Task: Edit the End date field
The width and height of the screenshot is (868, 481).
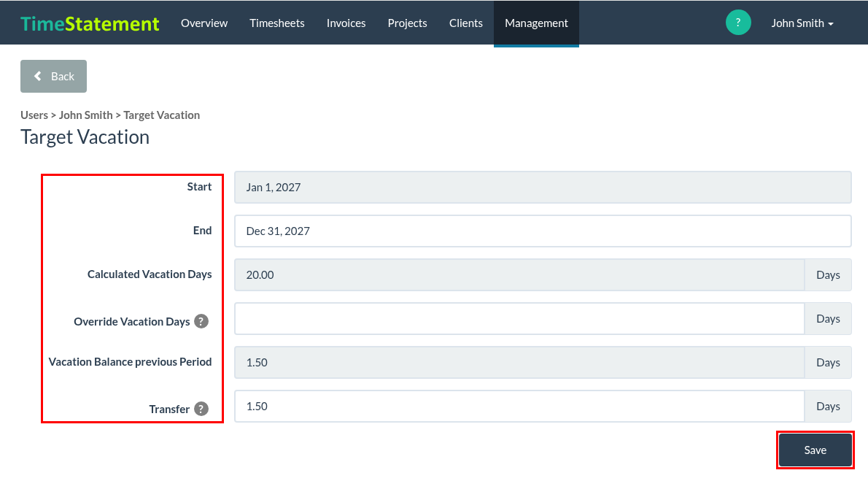Action: (543, 231)
